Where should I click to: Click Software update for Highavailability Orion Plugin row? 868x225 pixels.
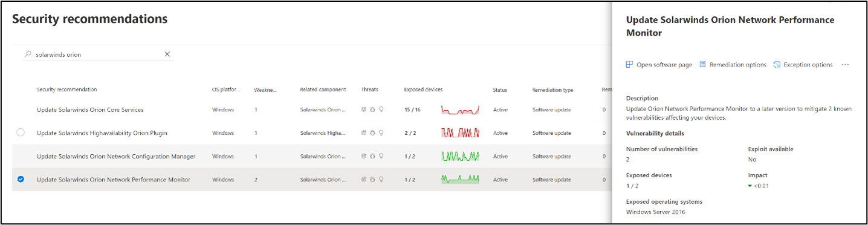[x=551, y=133]
